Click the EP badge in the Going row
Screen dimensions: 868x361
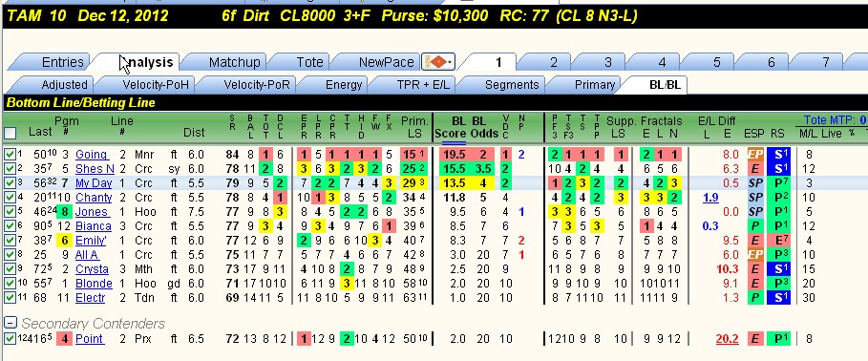(755, 155)
